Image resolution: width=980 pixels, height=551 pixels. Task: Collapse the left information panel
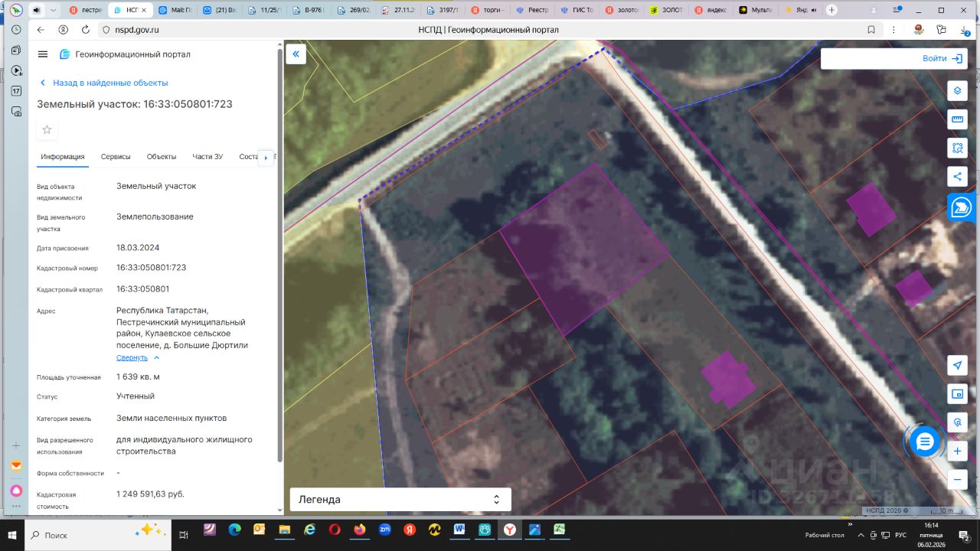[296, 54]
